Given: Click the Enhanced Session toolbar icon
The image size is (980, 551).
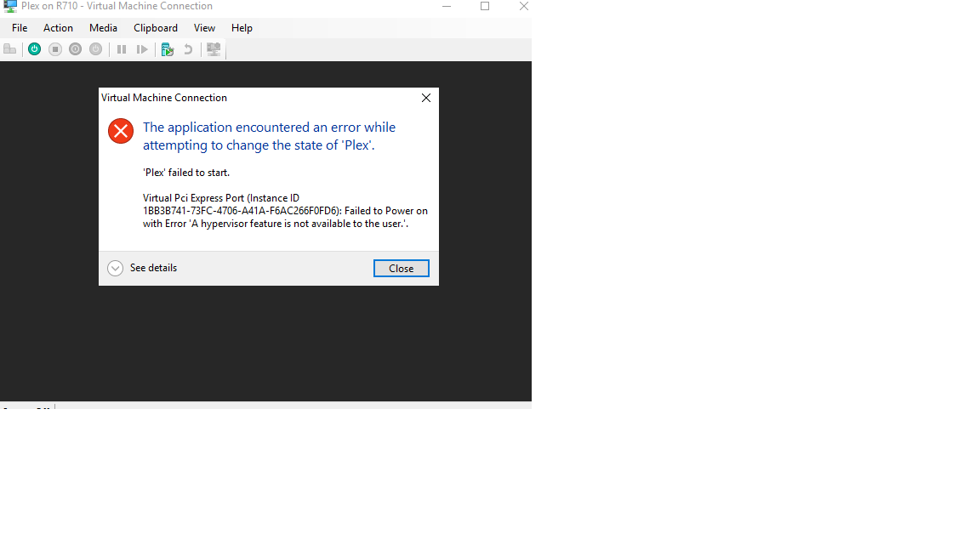Looking at the screenshot, I should pyautogui.click(x=214, y=49).
